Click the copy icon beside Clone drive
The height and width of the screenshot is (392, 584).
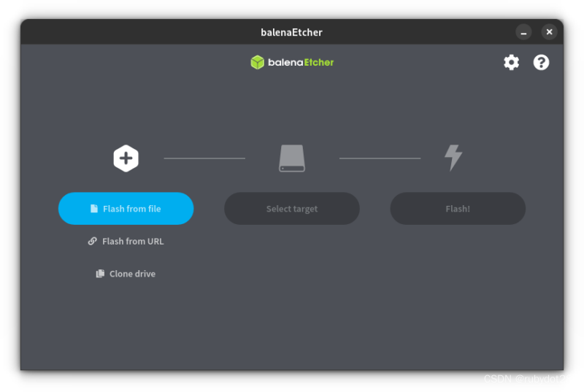100,274
